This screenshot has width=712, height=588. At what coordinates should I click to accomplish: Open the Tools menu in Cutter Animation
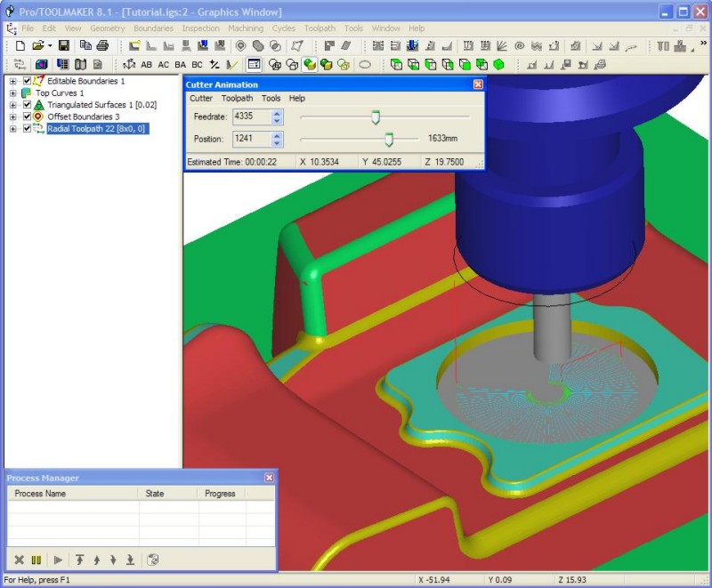point(271,98)
